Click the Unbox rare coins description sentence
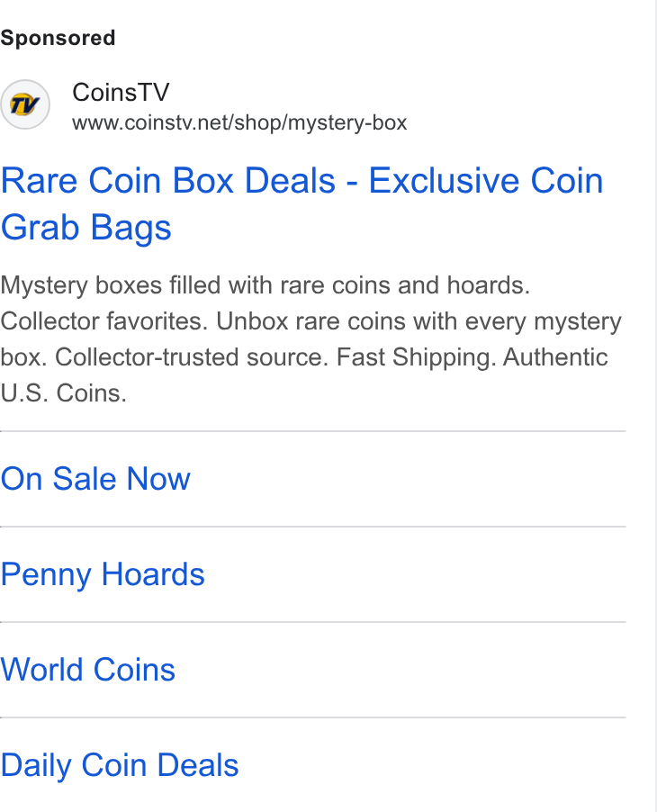Viewport: 657px width, 812px height. pyautogui.click(x=418, y=321)
